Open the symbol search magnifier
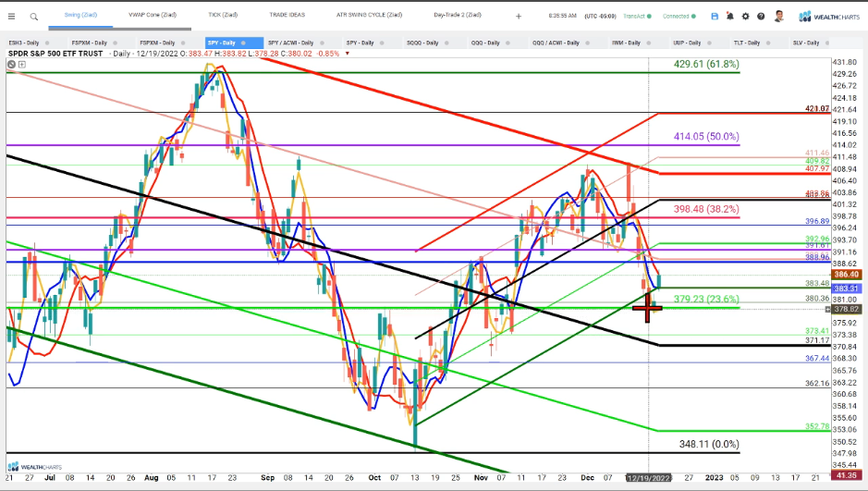This screenshot has width=868, height=491. [34, 17]
